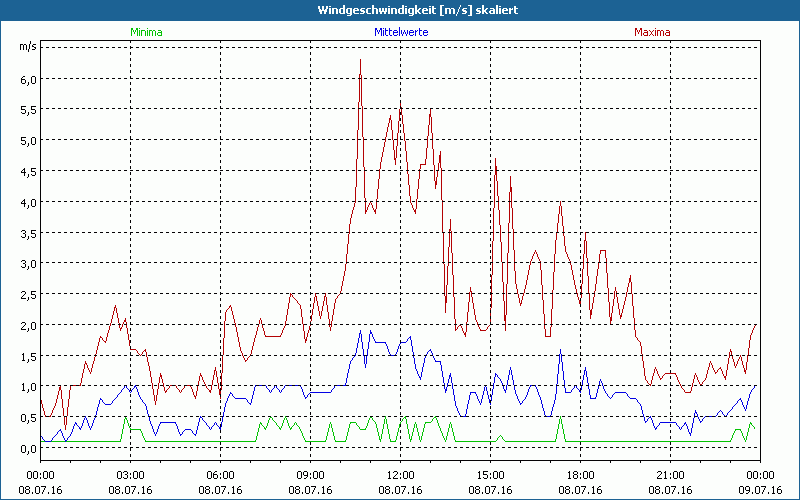Image resolution: width=800 pixels, height=500 pixels.
Task: Select the blue 'Mittelwerte' legend label
Action: [x=399, y=32]
